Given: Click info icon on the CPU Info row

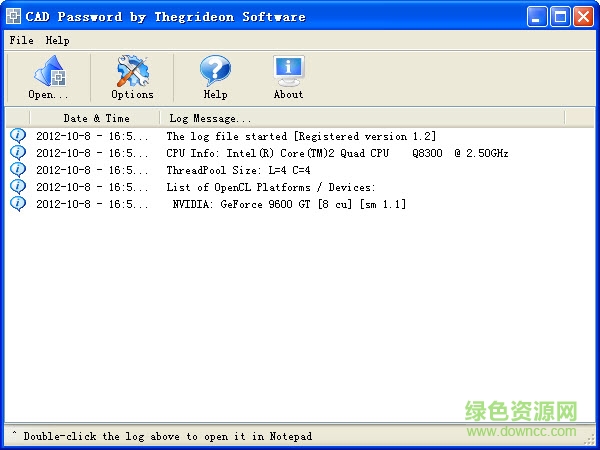Looking at the screenshot, I should click(17, 153).
